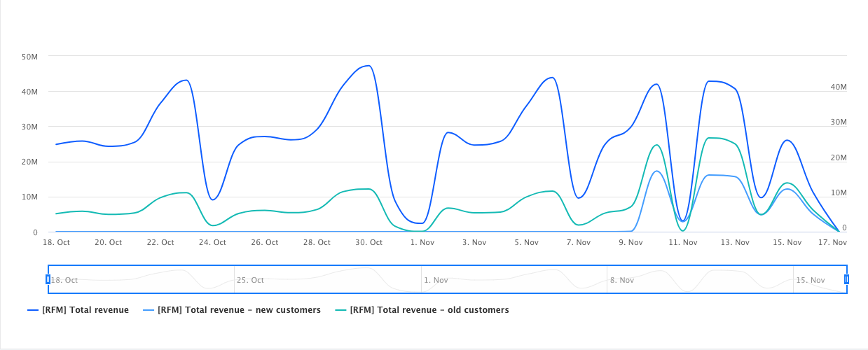Click the light blue new customers legend marker
The width and height of the screenshot is (868, 350).
pos(149,310)
